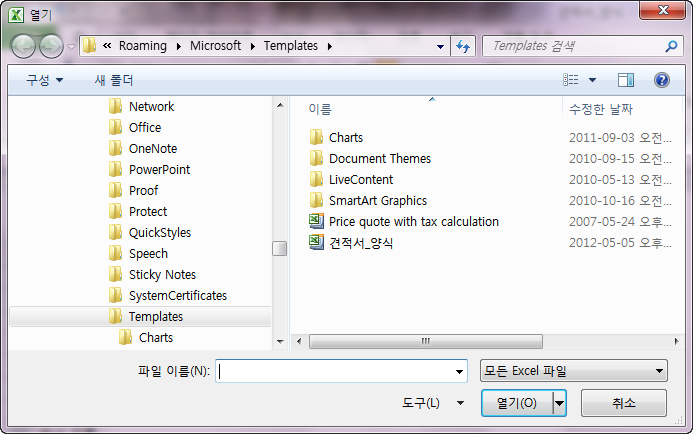Viewport: 693px width, 434px height.
Task: Select Protect folder in tree
Action: pyautogui.click(x=148, y=212)
